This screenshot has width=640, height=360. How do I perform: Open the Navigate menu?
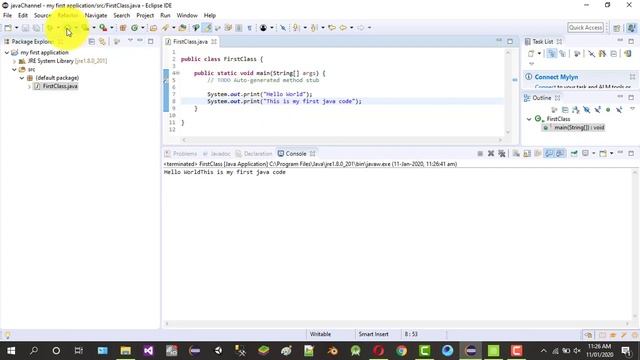(96, 16)
